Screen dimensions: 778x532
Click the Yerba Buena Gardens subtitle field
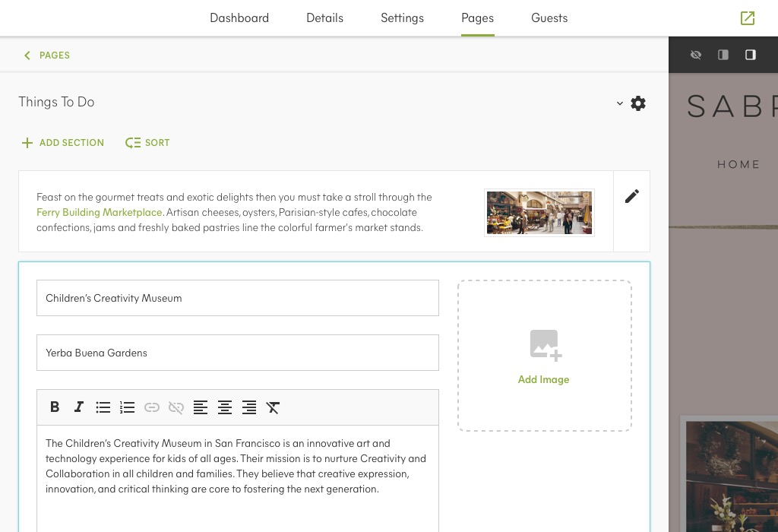(238, 353)
